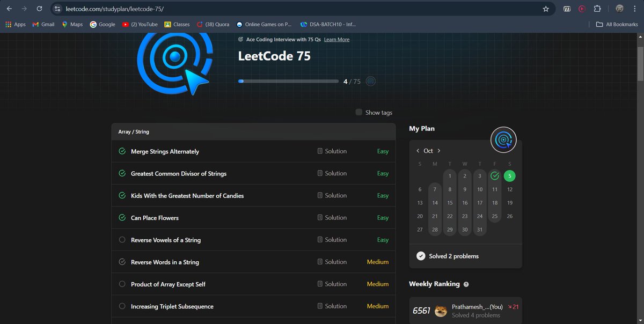Screen dimensions: 644x324
Task: Open Solution for Reverse Words in a String
Action: pyautogui.click(x=332, y=262)
